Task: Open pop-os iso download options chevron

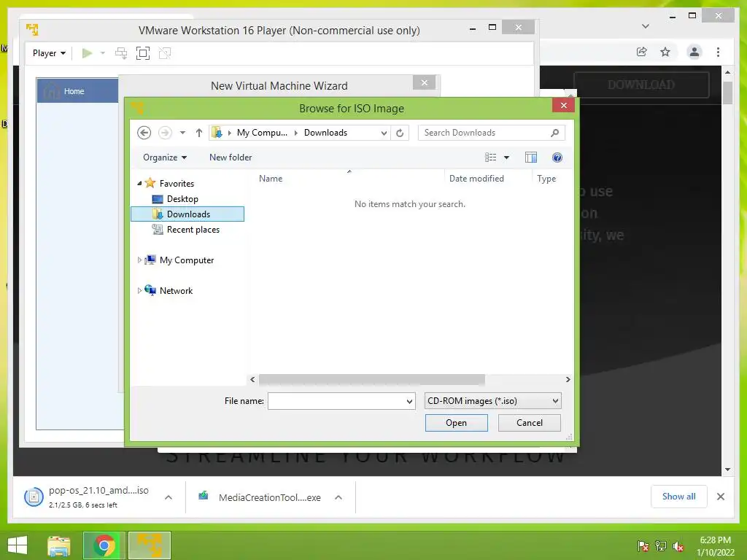Action: coord(169,497)
